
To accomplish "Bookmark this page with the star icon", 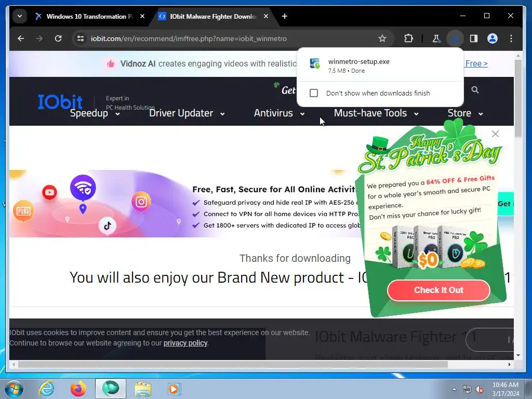I will click(382, 38).
